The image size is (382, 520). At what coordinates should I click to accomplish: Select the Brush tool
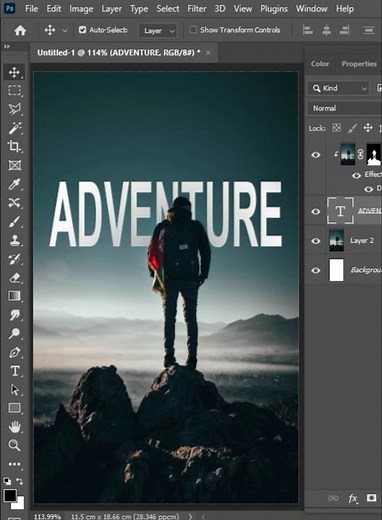pyautogui.click(x=14, y=221)
